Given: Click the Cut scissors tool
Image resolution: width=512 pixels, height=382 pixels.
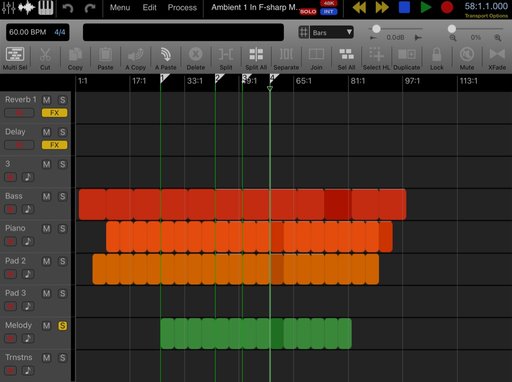Looking at the screenshot, I should coord(45,59).
